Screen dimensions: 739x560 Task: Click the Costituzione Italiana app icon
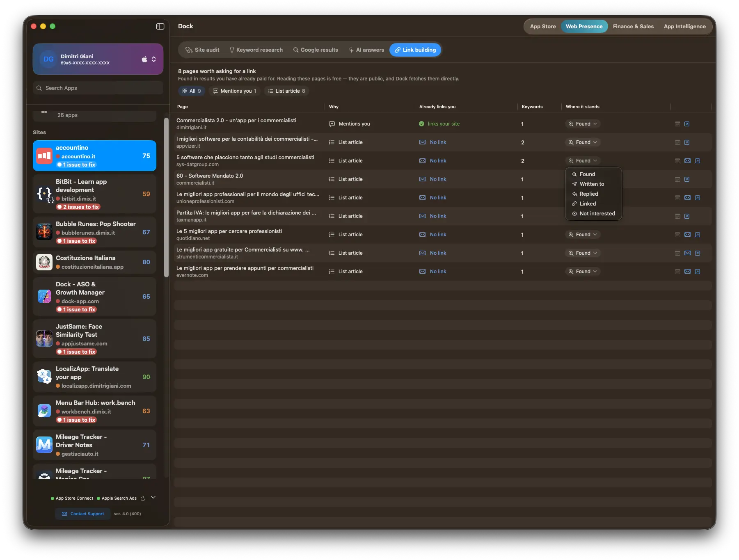click(44, 262)
